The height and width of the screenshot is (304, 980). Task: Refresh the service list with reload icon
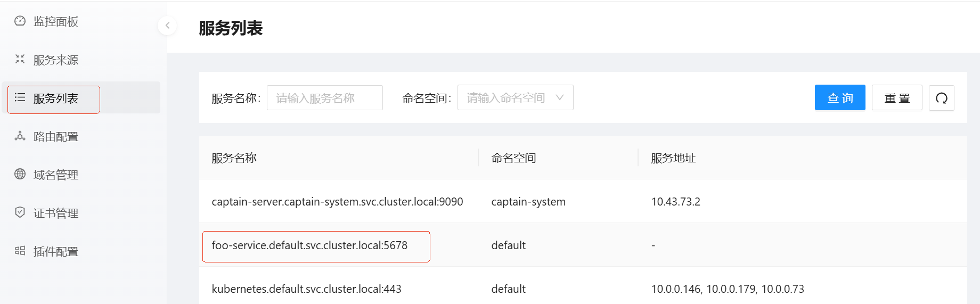click(941, 98)
